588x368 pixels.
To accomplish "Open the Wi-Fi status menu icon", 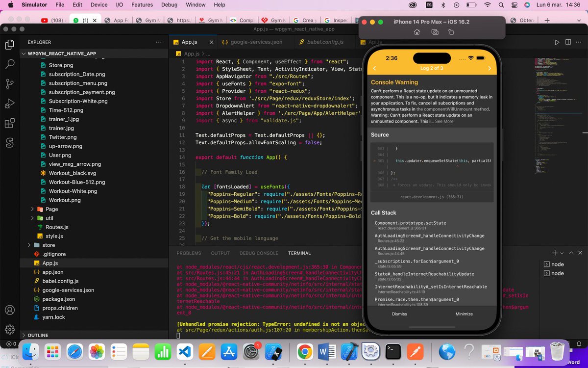I will [487, 4].
